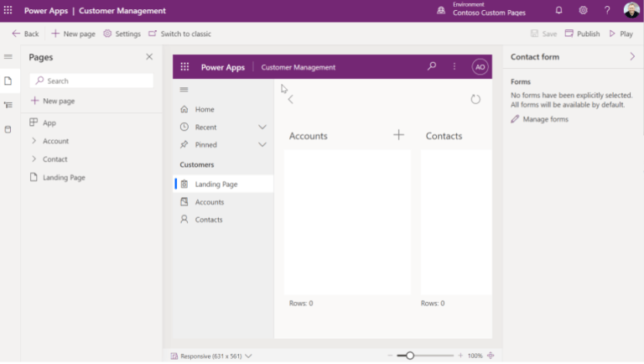Select Landing Page in Customers group
The width and height of the screenshot is (644, 364).
224,184
